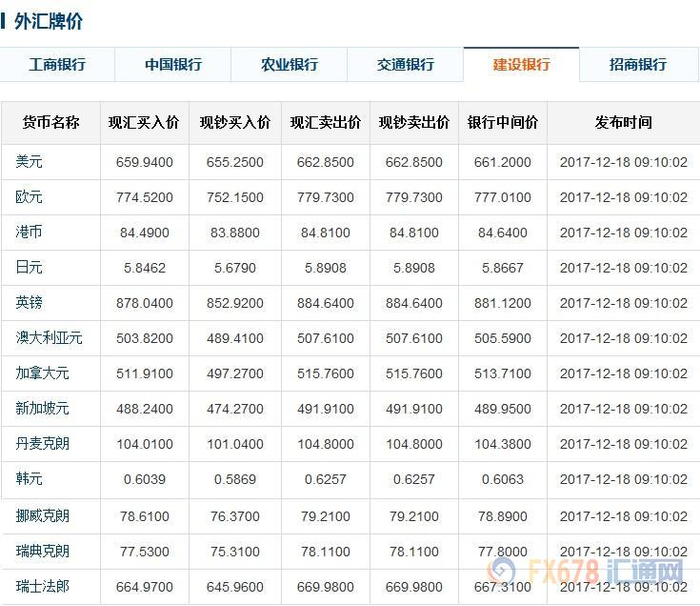Select the 加拿大元 currency name

point(42,373)
